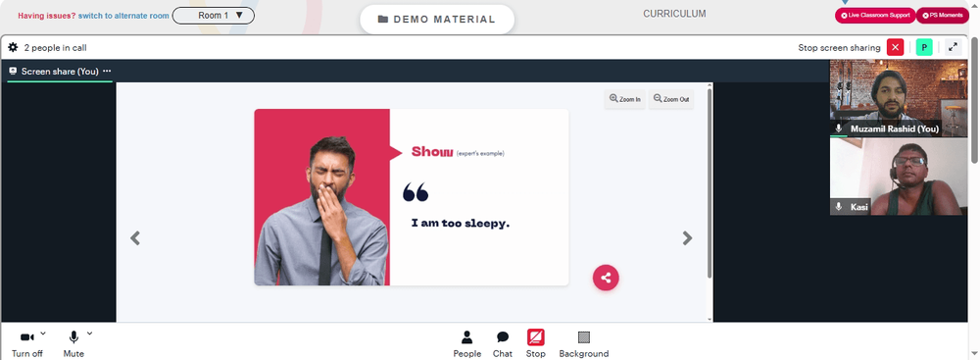Open the Room 1 dropdown
980x360 pixels.
click(213, 16)
